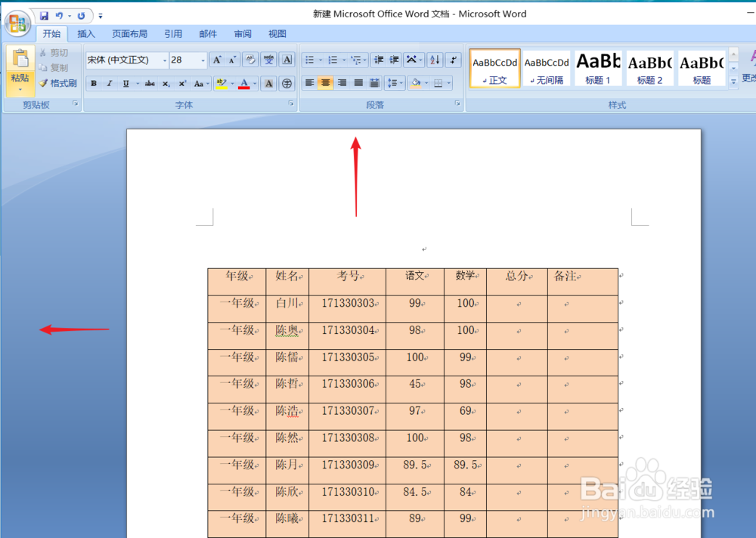
Task: Toggle character shading icon
Action: pos(268,83)
